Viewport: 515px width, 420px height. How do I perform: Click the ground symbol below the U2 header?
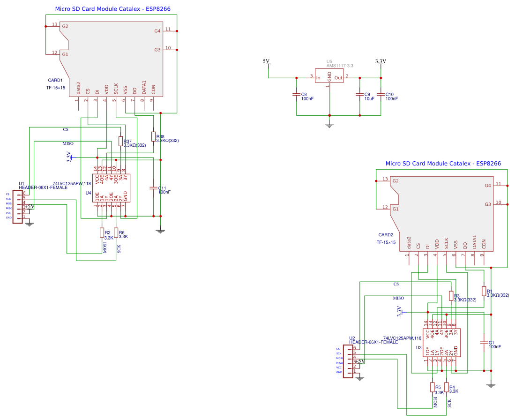[359, 379]
